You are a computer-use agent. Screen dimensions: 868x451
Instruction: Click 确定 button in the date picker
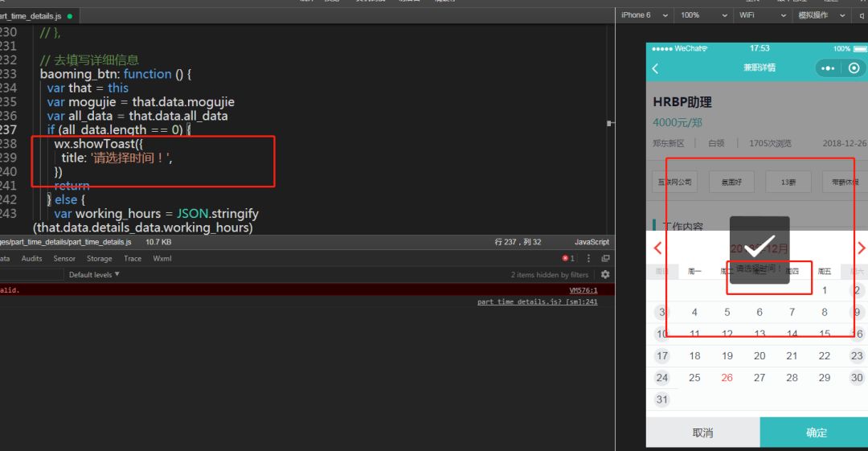[x=814, y=433]
